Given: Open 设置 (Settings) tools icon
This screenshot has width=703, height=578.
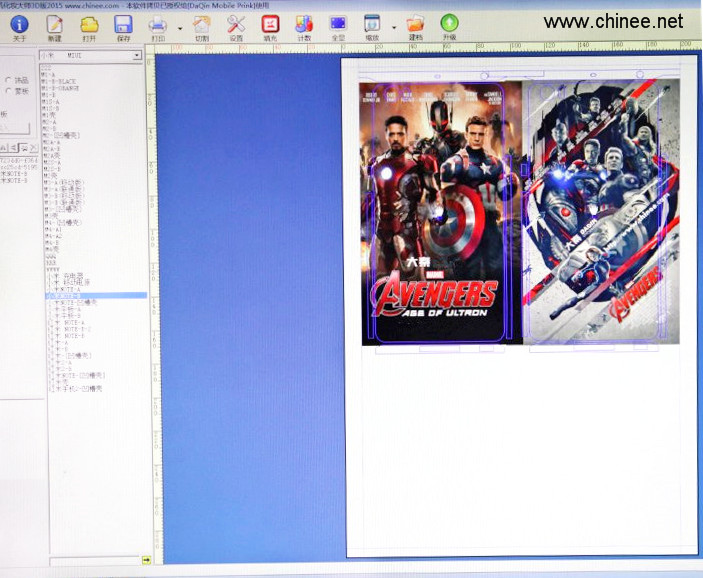Looking at the screenshot, I should tap(236, 24).
